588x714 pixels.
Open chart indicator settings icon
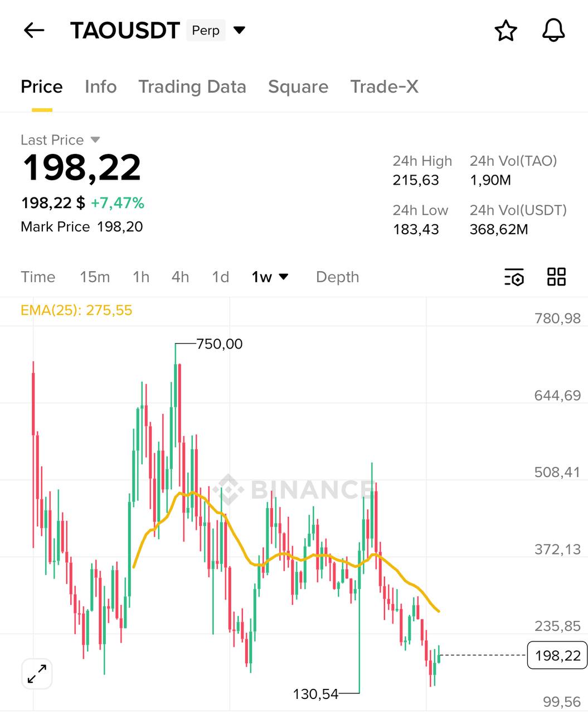click(514, 277)
